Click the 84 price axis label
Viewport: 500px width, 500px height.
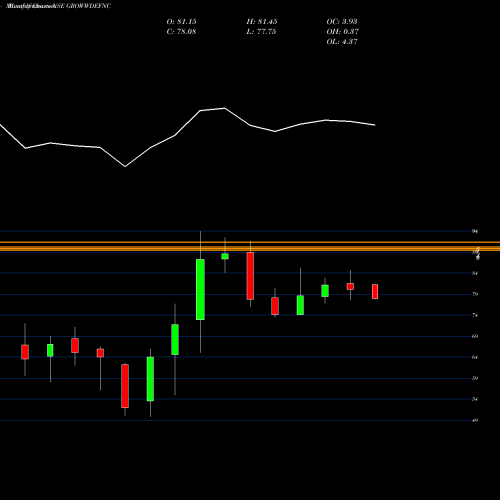475,273
